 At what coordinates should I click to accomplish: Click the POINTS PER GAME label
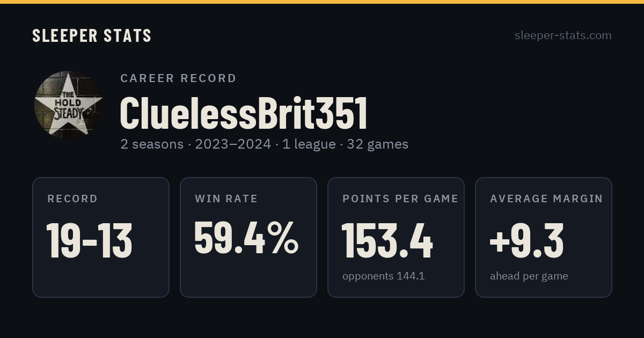point(400,199)
